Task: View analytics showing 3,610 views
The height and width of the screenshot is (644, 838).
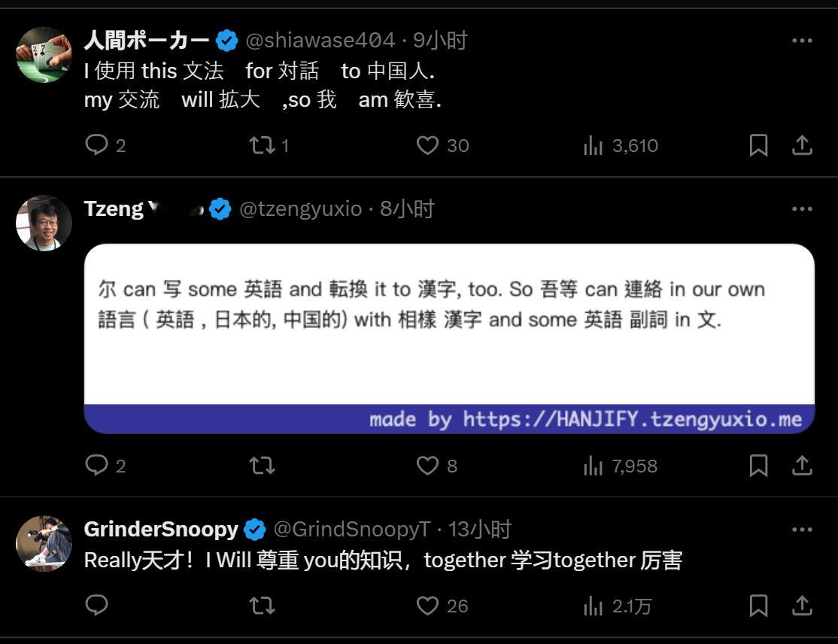Action: pyautogui.click(x=620, y=145)
